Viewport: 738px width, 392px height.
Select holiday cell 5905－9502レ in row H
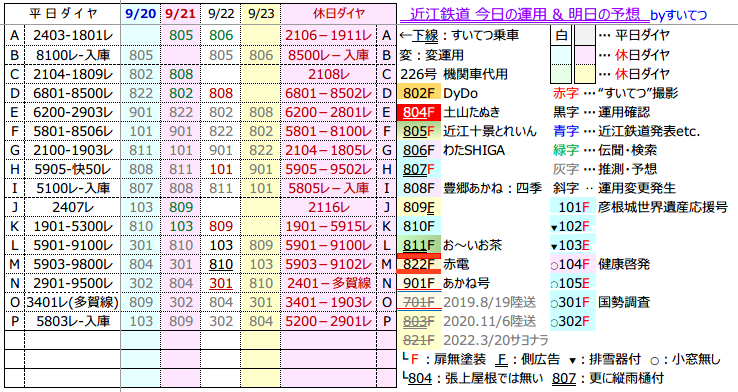pyautogui.click(x=329, y=169)
